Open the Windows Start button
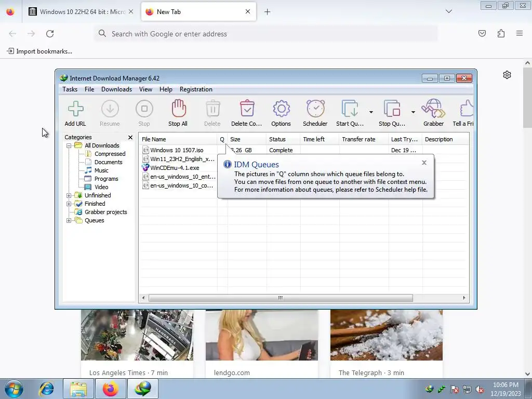Screen dimensions: 532x399 (x=14, y=389)
